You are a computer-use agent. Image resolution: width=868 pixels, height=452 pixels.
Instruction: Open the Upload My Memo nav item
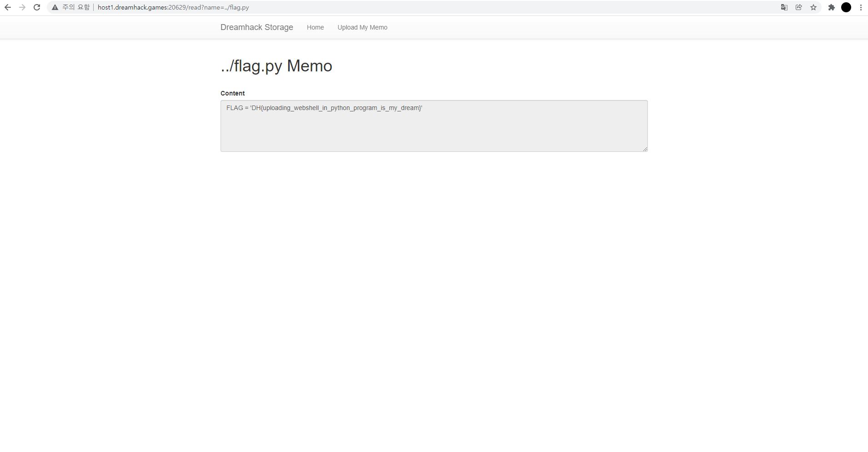click(362, 27)
